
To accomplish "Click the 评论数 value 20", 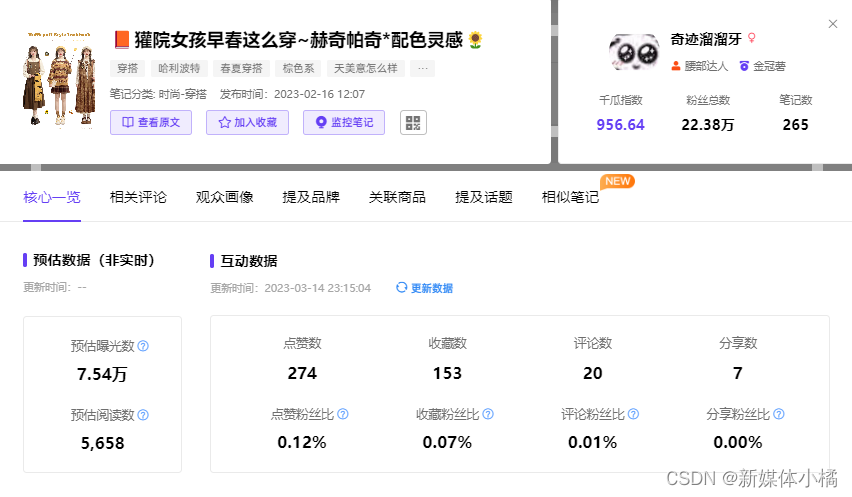I will pyautogui.click(x=593, y=373).
